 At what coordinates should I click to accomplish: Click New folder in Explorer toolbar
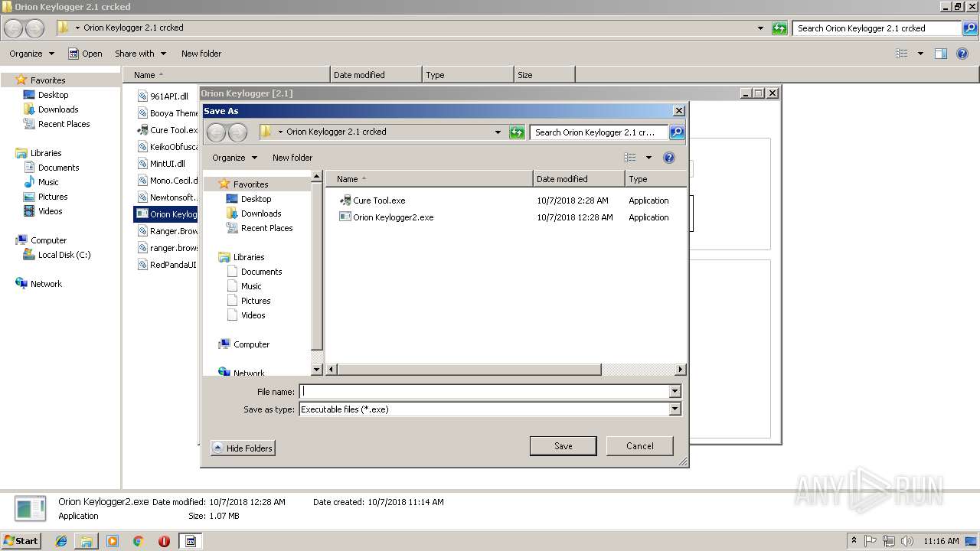[201, 54]
